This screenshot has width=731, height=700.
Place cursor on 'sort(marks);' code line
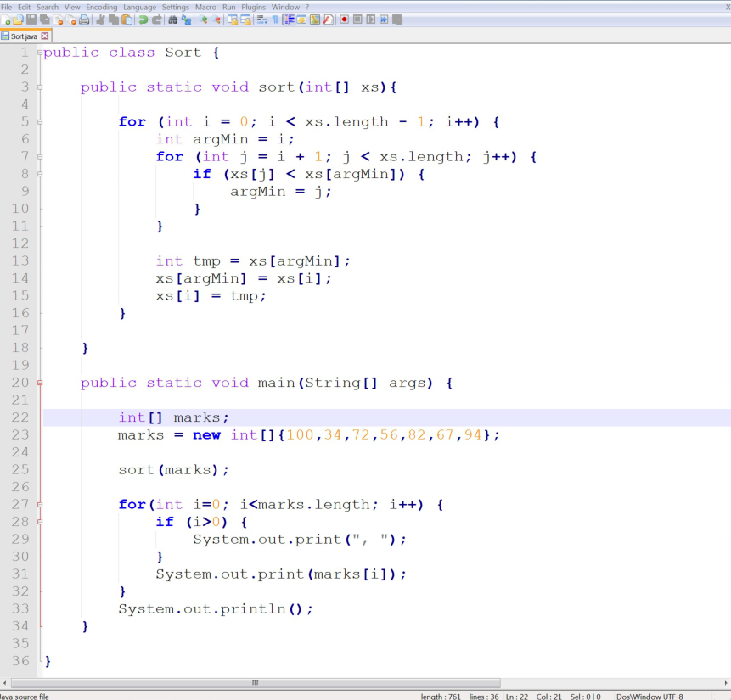click(173, 470)
